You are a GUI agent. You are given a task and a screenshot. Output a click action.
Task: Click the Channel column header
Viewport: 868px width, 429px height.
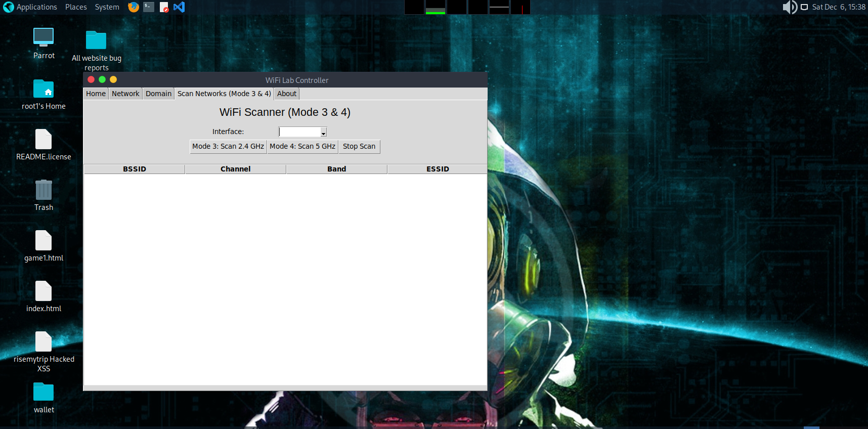236,169
